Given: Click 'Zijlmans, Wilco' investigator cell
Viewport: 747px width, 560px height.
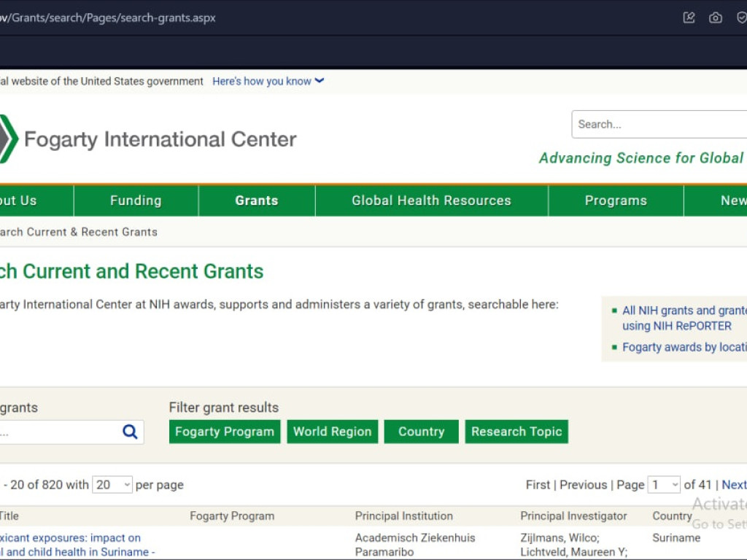Looking at the screenshot, I should [560, 537].
